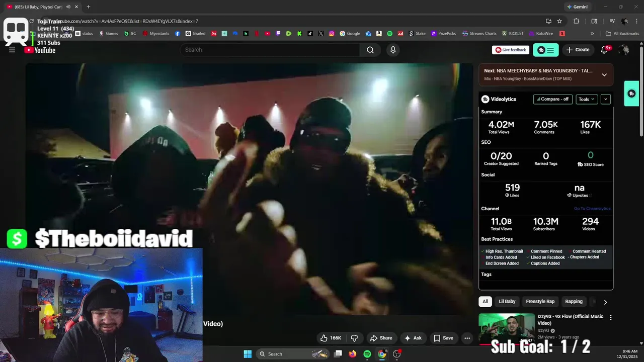644x362 pixels.
Task: Like the video with thumbs up
Action: tap(331, 338)
